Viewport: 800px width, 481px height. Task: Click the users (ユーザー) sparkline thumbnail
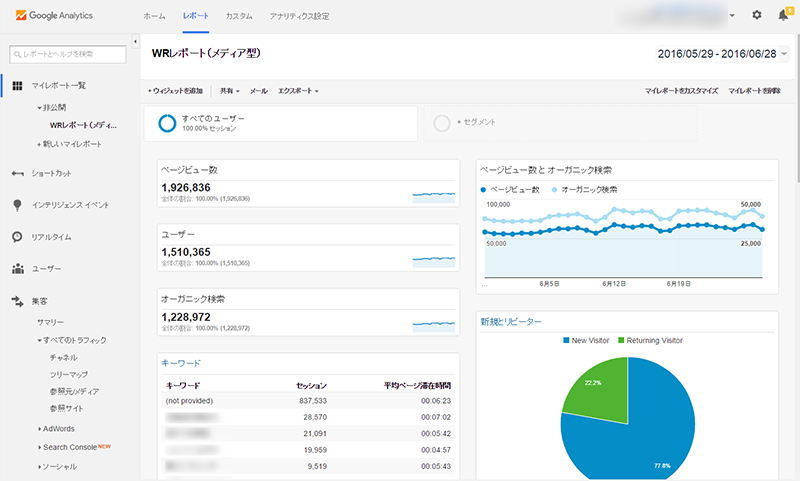pos(433,261)
